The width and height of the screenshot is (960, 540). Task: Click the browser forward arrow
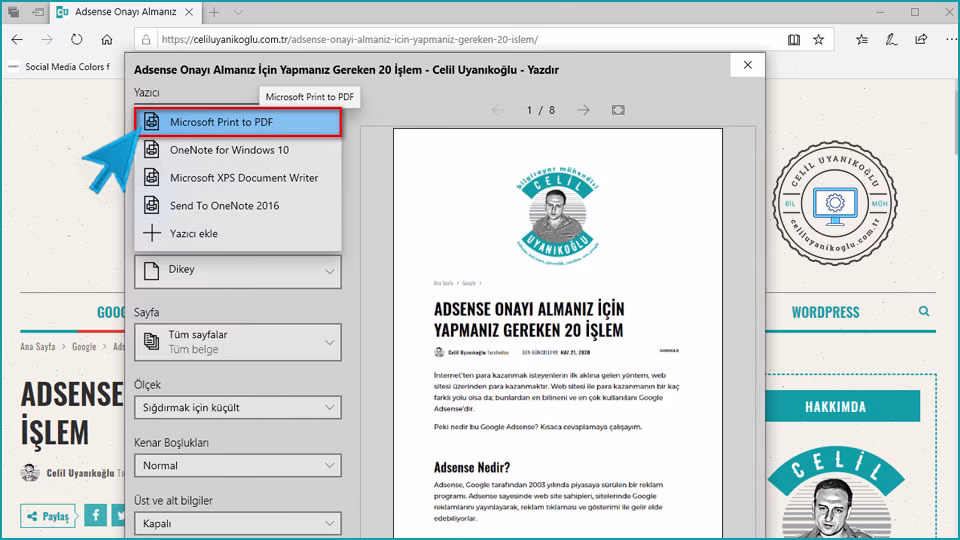47,40
